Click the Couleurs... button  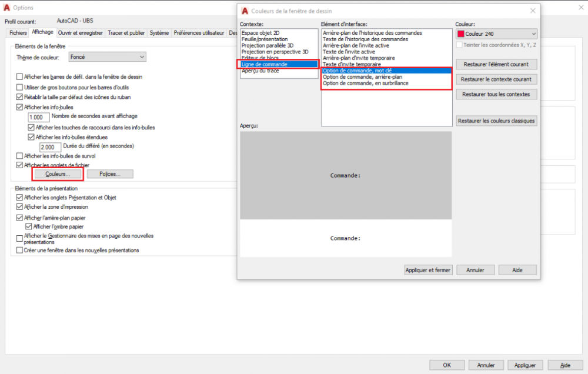point(58,174)
